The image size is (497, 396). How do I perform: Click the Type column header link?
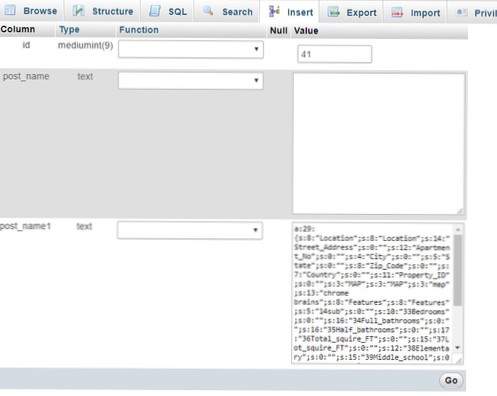69,30
